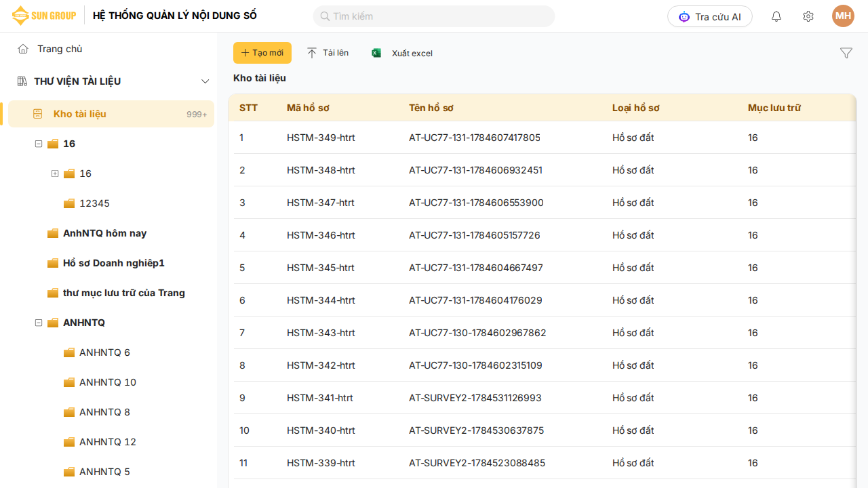Click the Mục lưu trữ column header
Screen dimensions: 868x488
pos(774,108)
